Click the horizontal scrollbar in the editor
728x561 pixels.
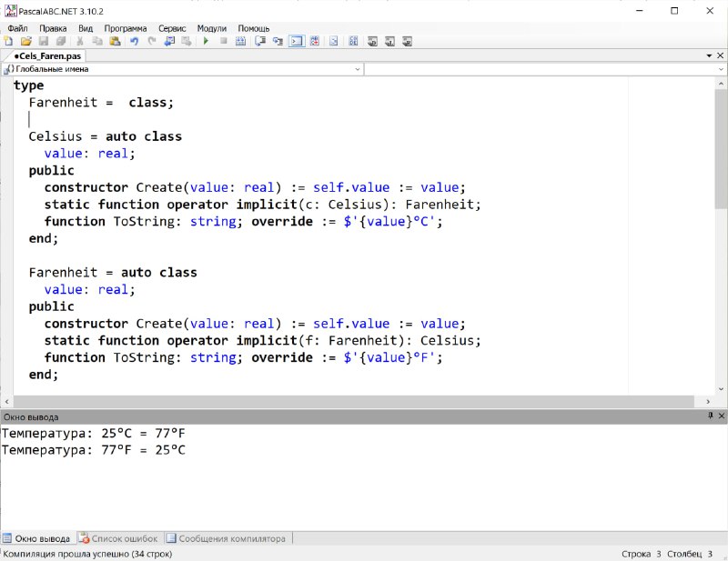click(x=354, y=401)
